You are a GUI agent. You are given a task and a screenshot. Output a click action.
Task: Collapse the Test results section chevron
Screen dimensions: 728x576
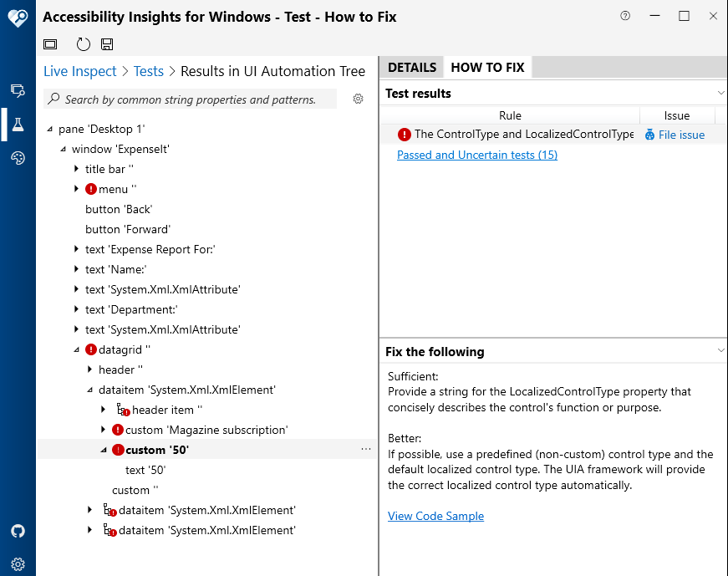coord(720,93)
